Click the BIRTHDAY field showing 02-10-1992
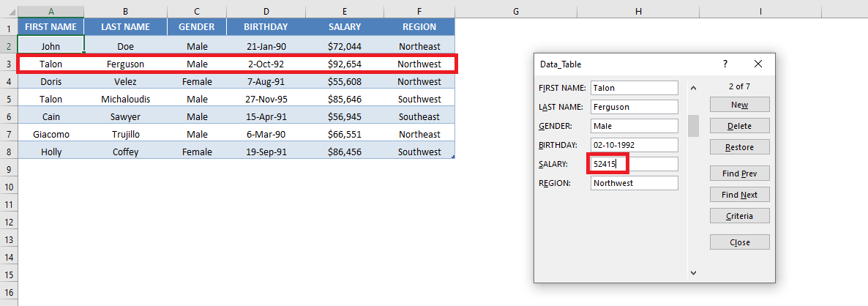Screen dimensions: 868x306 tap(635, 145)
